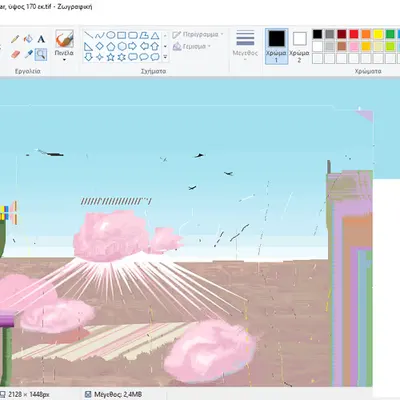Pick the yellow color swatch
This screenshot has height=400, width=400.
tap(378, 34)
